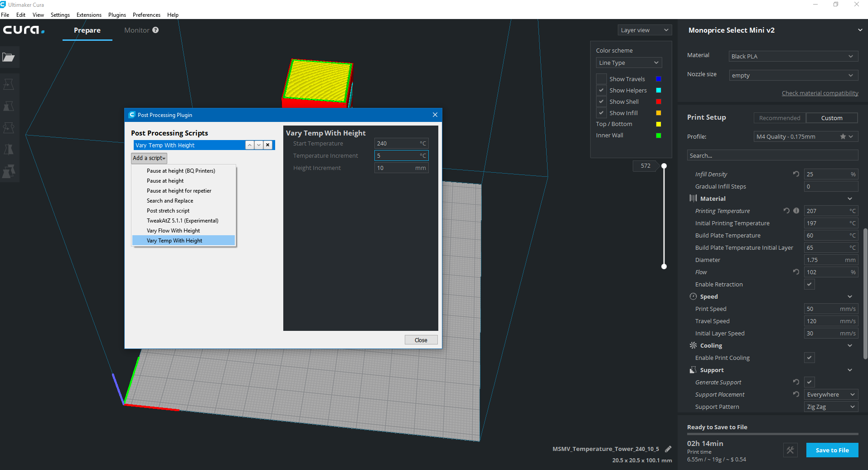Reset Printing Temperature to profile value
This screenshot has width=868, height=470.
[786, 211]
